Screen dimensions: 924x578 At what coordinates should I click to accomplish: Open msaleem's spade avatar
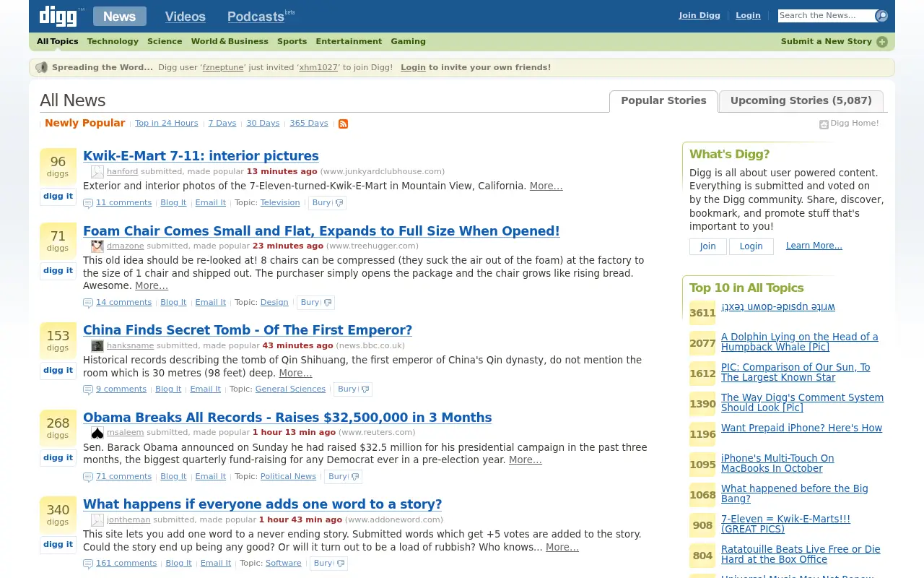click(97, 433)
